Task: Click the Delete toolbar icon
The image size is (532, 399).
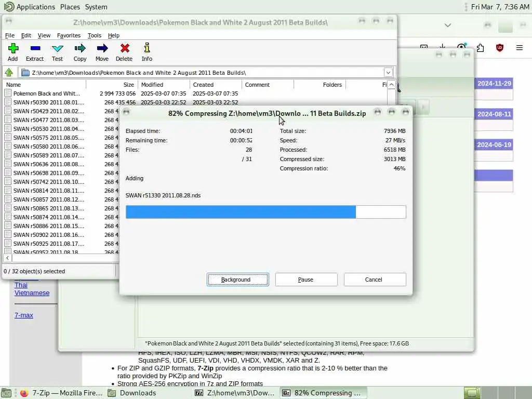Action: 125,48
